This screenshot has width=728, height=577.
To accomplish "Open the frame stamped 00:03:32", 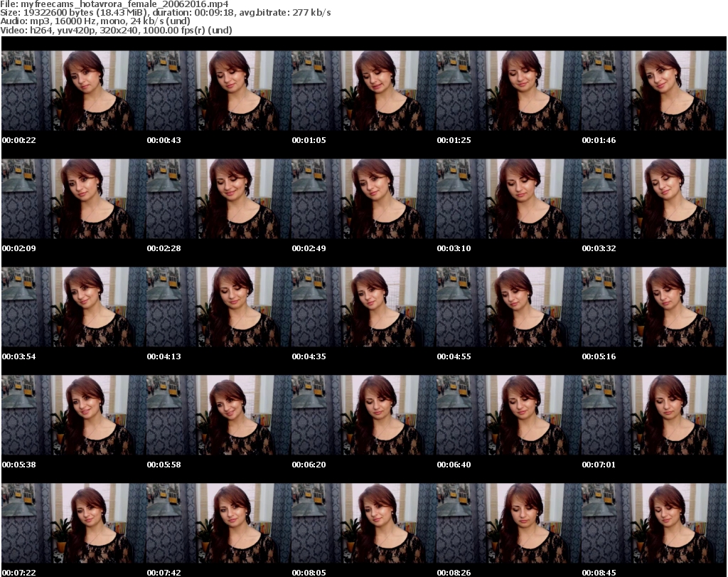I will [654, 198].
